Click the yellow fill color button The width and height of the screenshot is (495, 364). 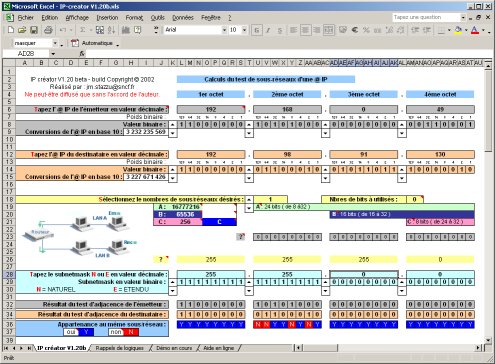pyautogui.click(x=458, y=30)
